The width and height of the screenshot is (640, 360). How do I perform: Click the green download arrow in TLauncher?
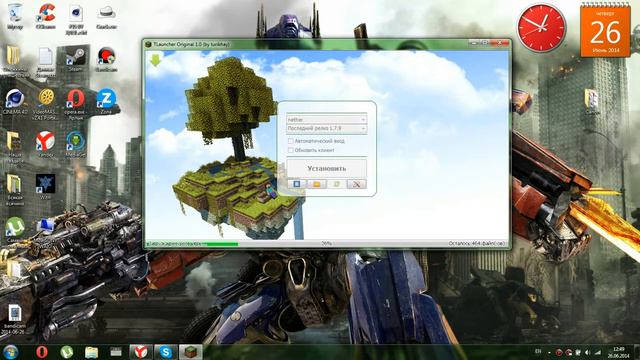tap(156, 60)
